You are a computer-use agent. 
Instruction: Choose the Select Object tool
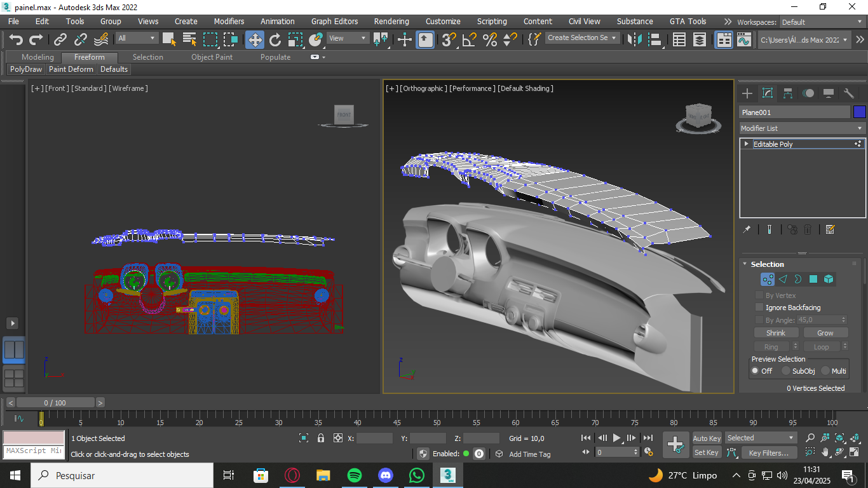tap(169, 39)
